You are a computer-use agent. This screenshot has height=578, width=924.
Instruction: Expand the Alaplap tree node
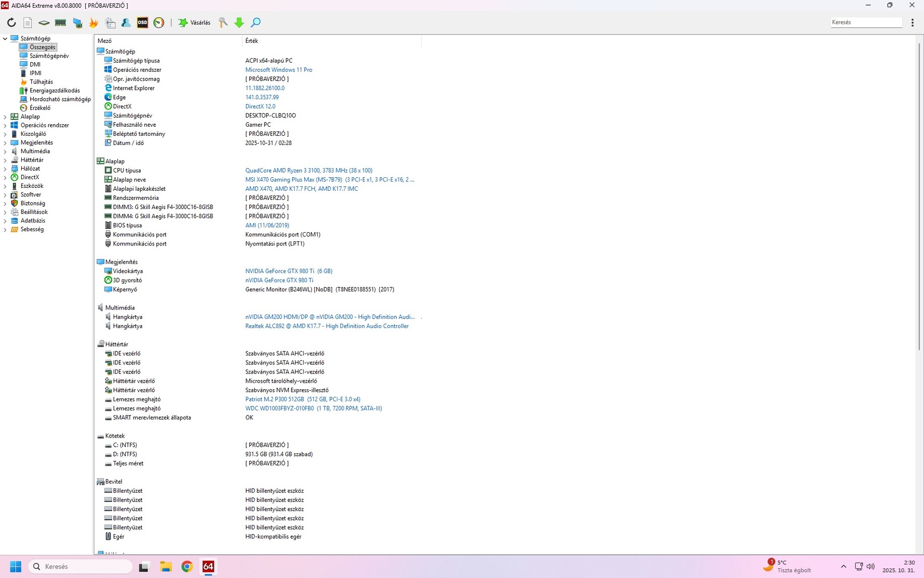(x=5, y=117)
